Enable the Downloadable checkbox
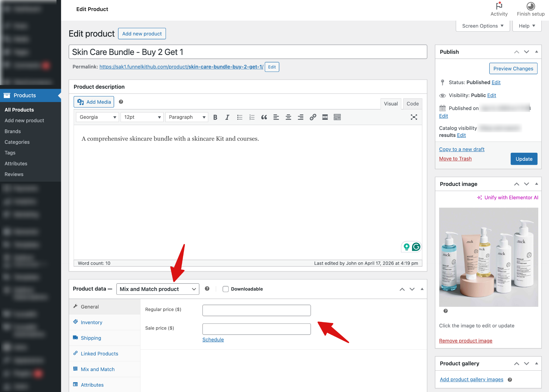The width and height of the screenshot is (549, 392). 225,289
